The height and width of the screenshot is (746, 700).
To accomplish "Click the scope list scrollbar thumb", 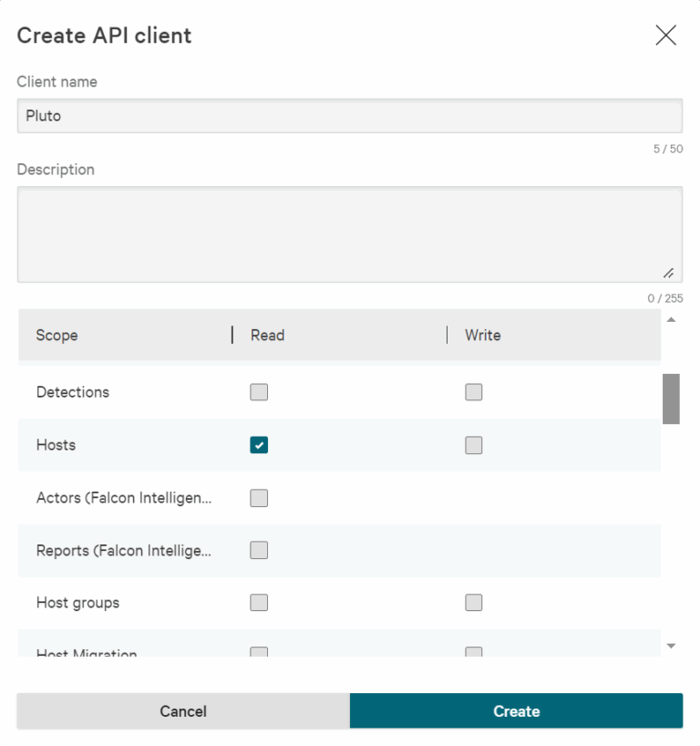I will [x=671, y=399].
